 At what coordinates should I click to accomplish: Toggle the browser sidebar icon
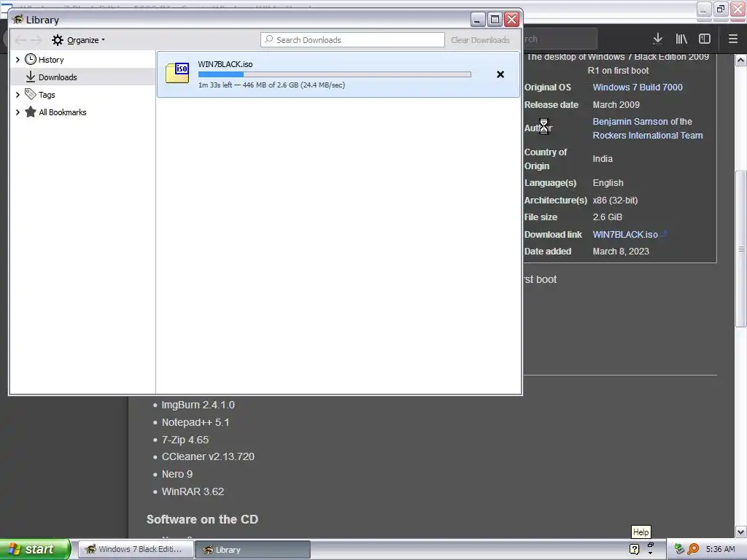[705, 39]
